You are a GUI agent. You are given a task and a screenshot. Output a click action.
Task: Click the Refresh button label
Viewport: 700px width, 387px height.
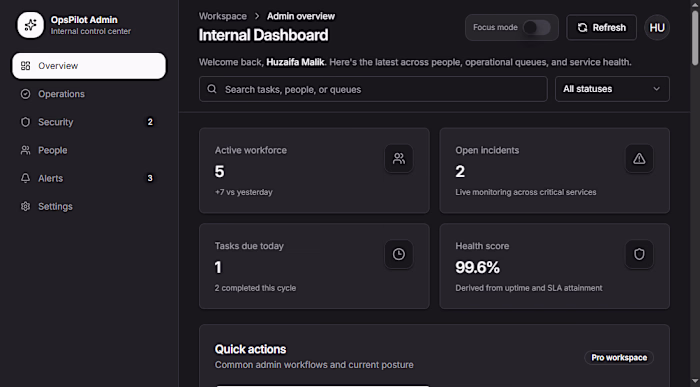[x=609, y=28]
